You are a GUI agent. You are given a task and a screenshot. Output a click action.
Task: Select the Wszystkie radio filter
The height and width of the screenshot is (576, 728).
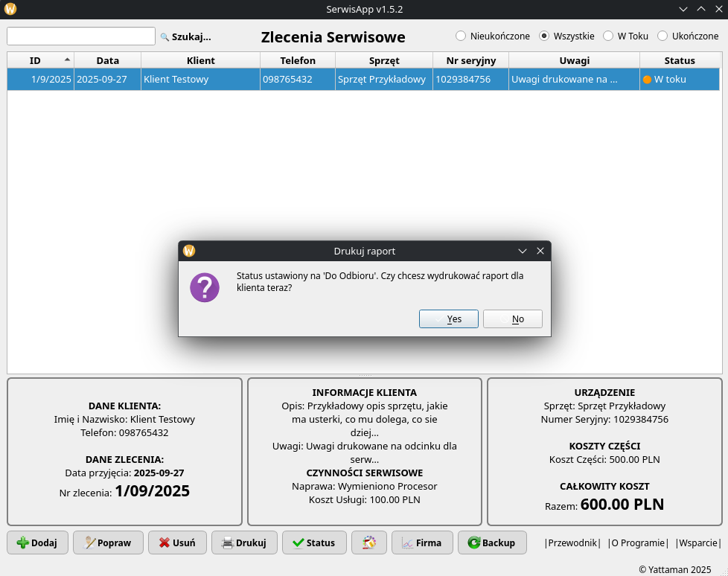544,36
